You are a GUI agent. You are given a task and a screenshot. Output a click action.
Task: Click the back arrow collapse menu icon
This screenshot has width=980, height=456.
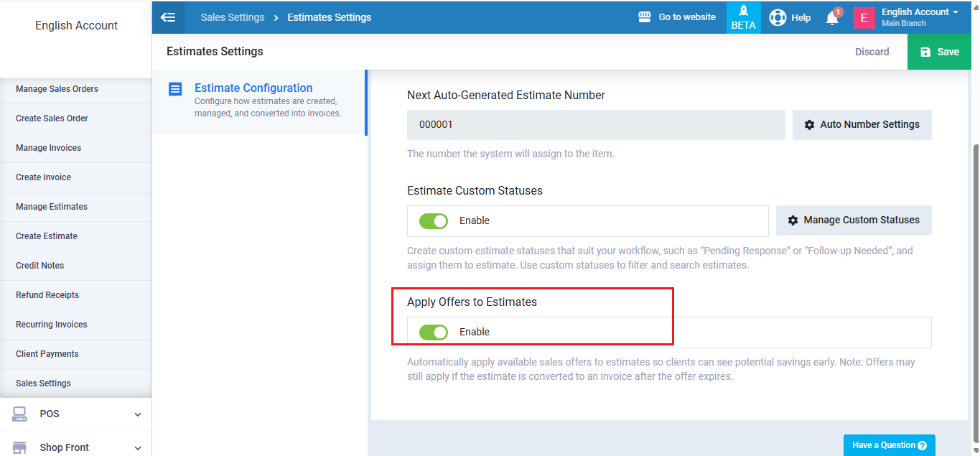168,17
